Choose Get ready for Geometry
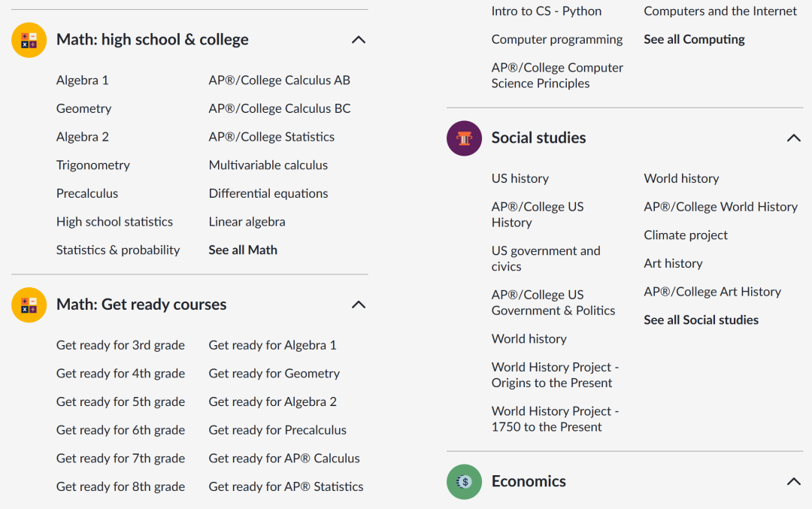Viewport: 812px width, 509px height. point(274,374)
